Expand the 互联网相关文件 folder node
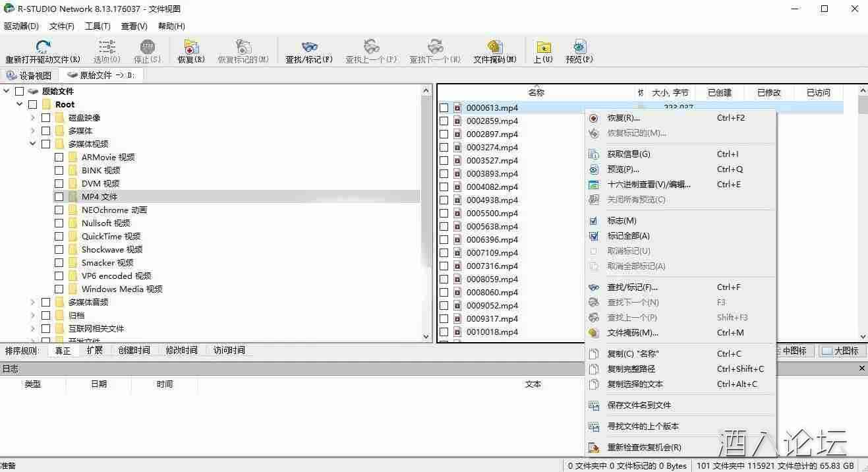 (x=33, y=328)
